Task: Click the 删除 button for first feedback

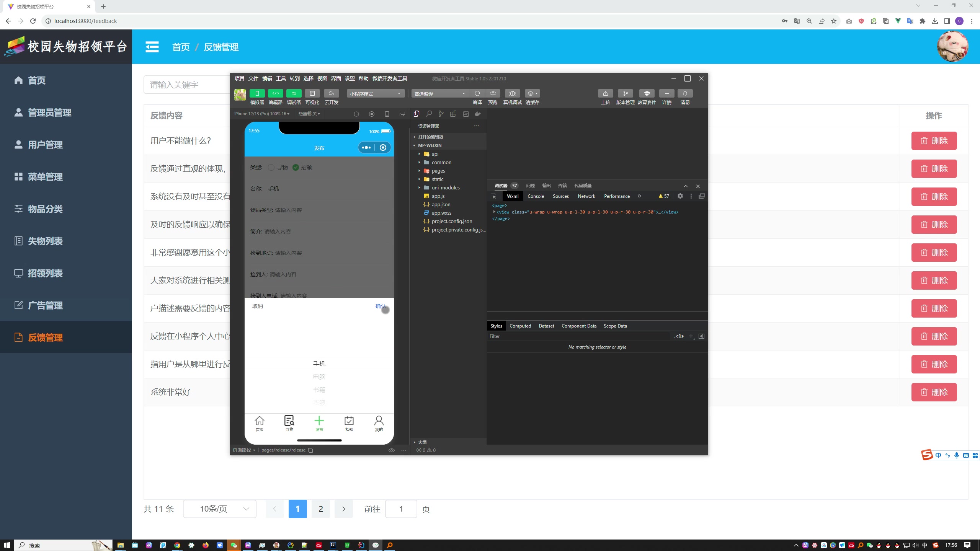Action: pos(934,140)
